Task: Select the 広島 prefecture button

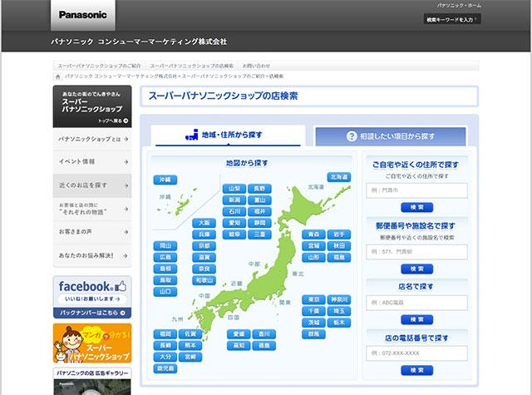Action: 165,257
